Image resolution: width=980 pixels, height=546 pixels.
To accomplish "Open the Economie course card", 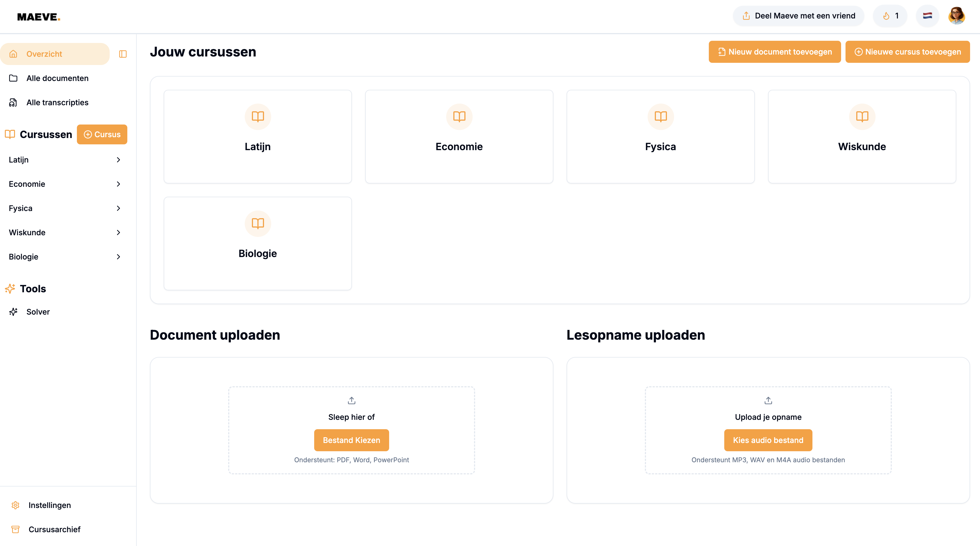I will point(459,137).
